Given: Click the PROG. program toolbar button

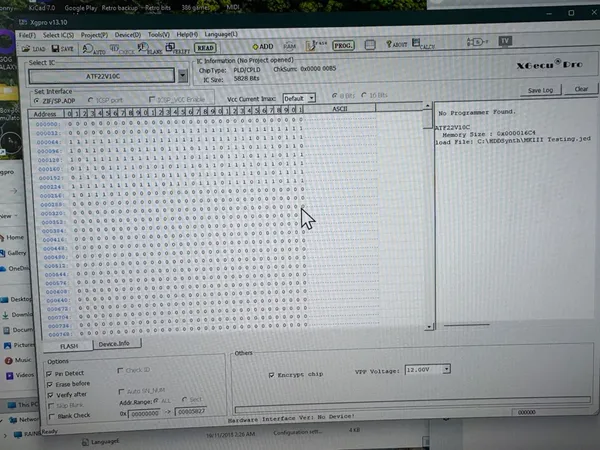Looking at the screenshot, I should point(343,46).
